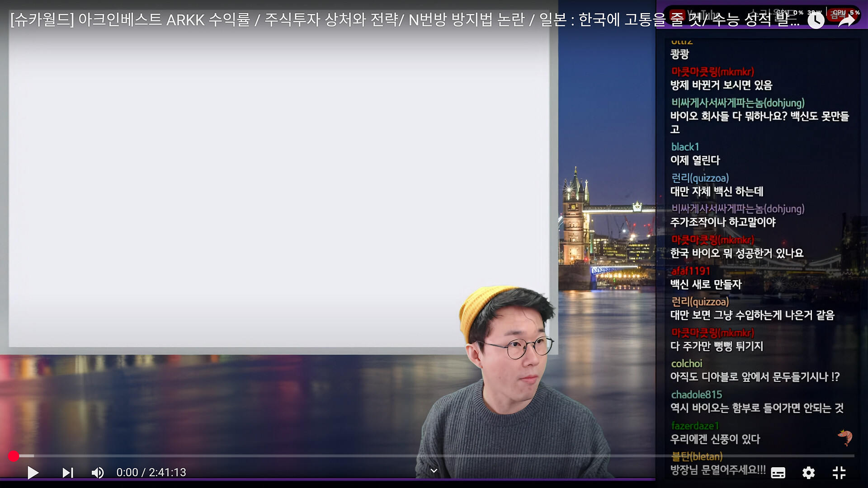Open the video title starting with [슈카월드]
This screenshot has height=488, width=868.
405,20
